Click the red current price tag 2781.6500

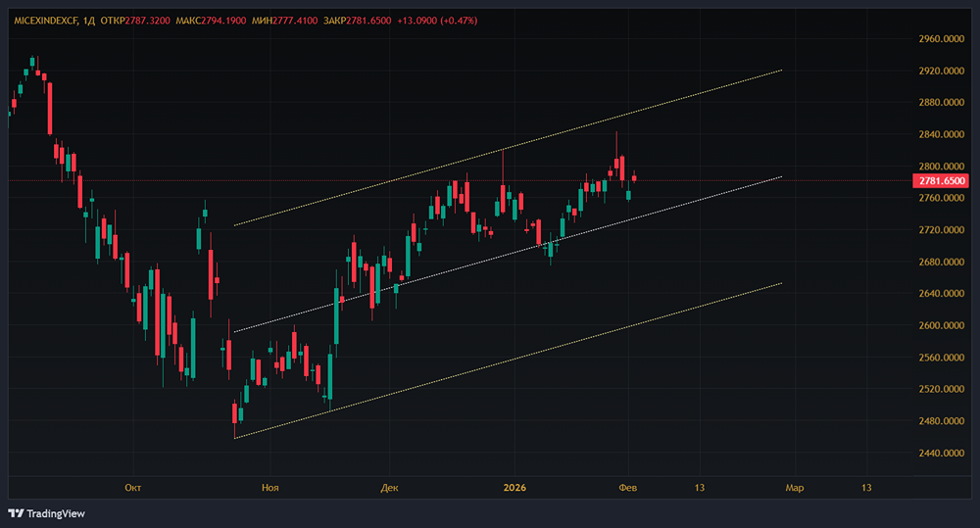coord(941,181)
